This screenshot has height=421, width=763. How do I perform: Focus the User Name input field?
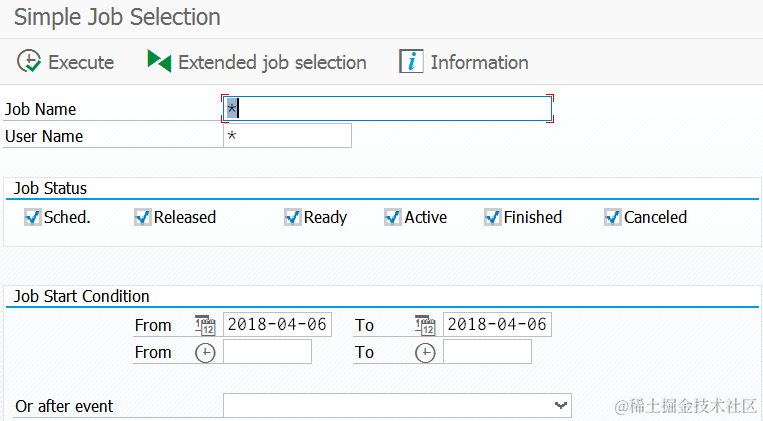click(288, 136)
